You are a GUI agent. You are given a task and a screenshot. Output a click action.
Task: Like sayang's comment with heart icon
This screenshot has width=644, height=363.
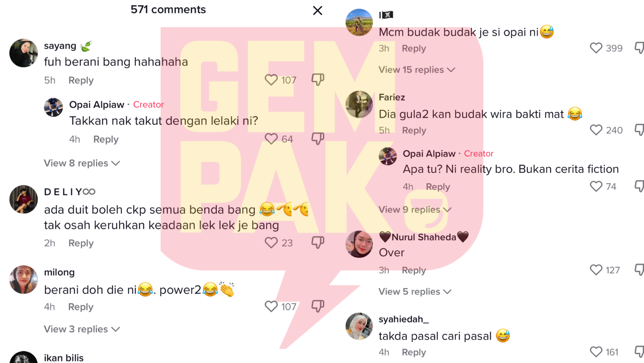coord(271,80)
